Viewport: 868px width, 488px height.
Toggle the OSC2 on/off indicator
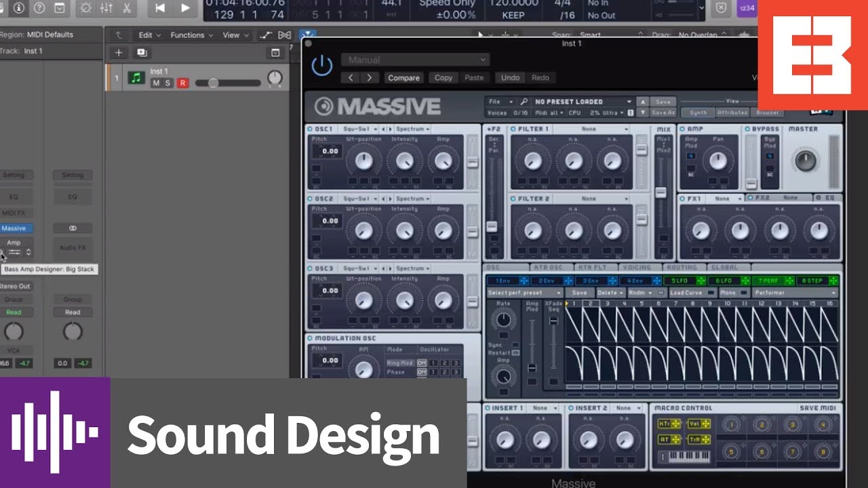[x=311, y=199]
